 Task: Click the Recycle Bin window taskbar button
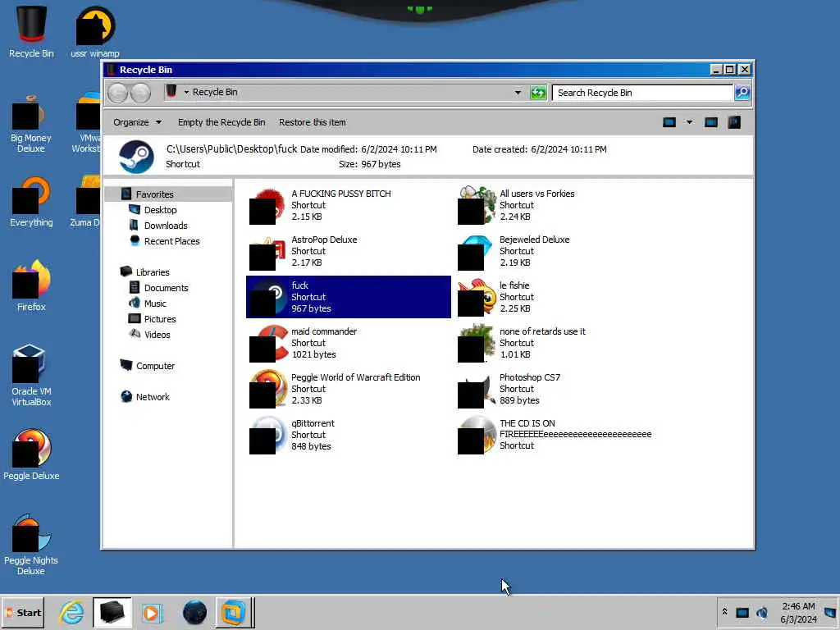pyautogui.click(x=112, y=613)
